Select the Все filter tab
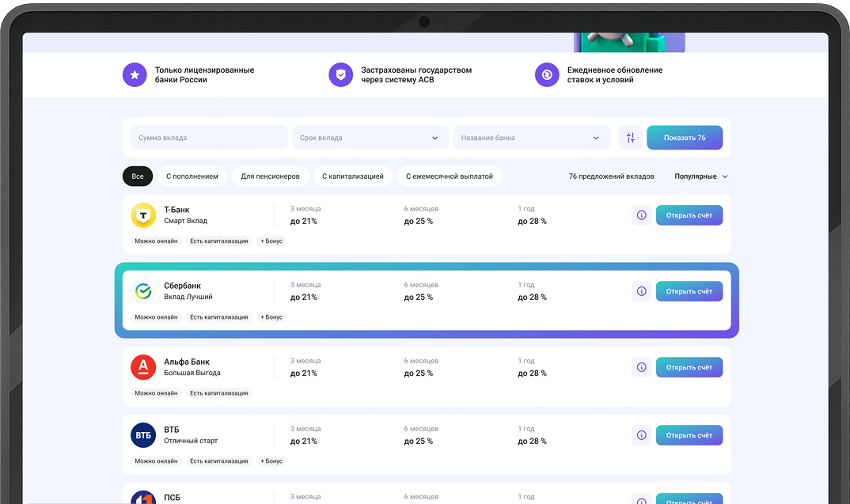The width and height of the screenshot is (850, 504). click(x=138, y=176)
